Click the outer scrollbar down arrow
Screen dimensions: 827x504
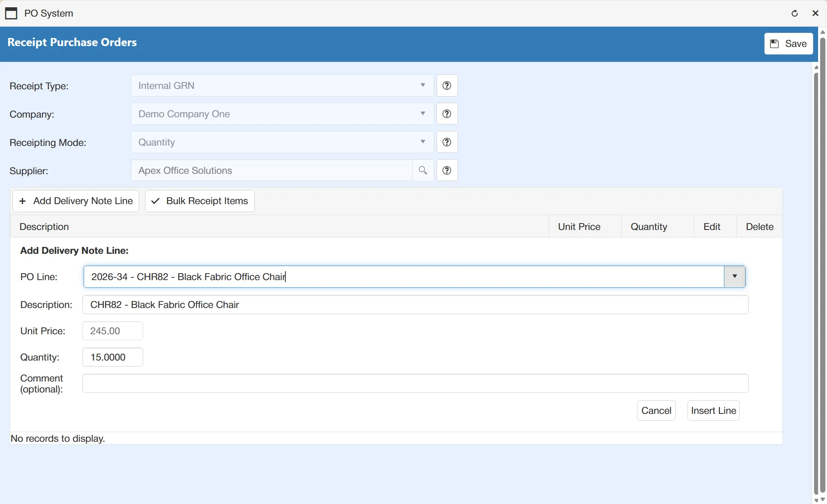[x=823, y=500]
